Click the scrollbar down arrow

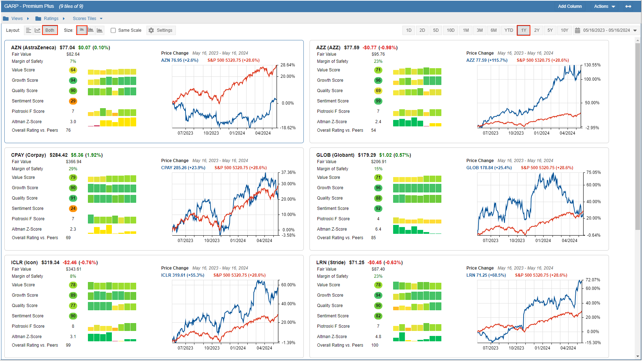pyautogui.click(x=638, y=356)
